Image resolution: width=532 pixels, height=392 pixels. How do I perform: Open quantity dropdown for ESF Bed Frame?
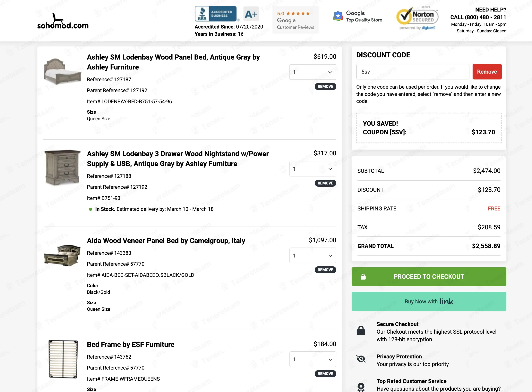pos(313,359)
